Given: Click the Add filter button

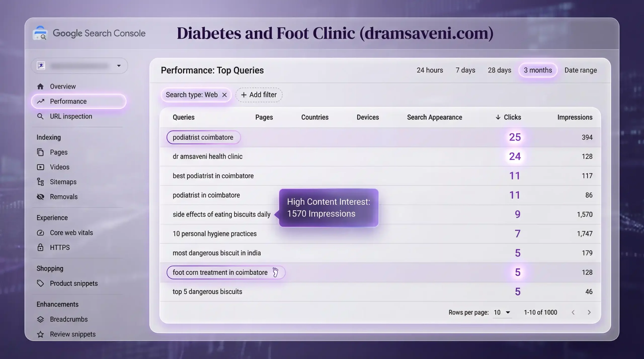Looking at the screenshot, I should coord(259,95).
